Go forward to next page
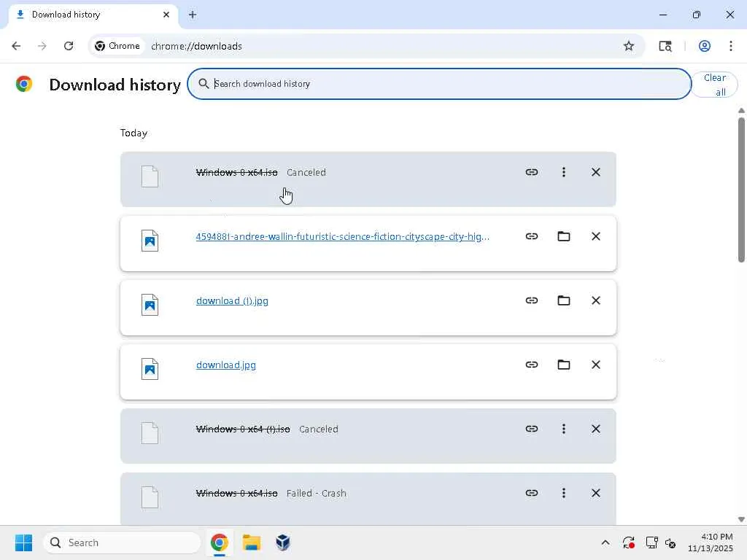Viewport: 747px width, 560px height. 42,46
